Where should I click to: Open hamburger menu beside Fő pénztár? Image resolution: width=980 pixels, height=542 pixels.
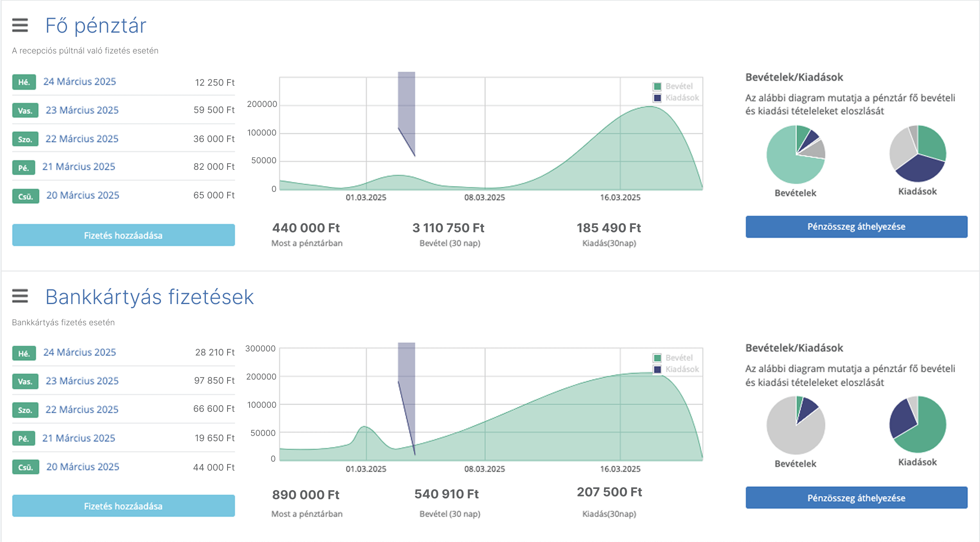point(20,25)
